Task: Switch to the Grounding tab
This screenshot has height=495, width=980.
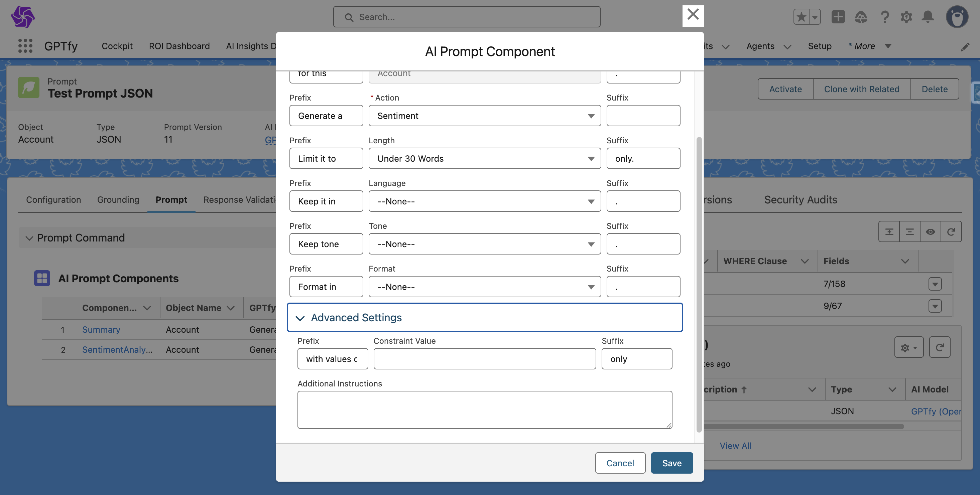Action: (x=118, y=200)
